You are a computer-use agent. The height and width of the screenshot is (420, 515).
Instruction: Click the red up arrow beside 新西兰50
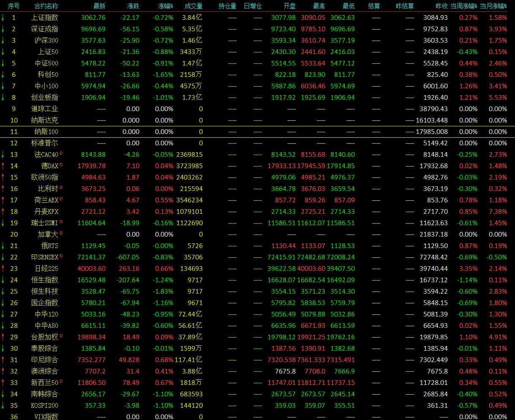(x=3, y=383)
